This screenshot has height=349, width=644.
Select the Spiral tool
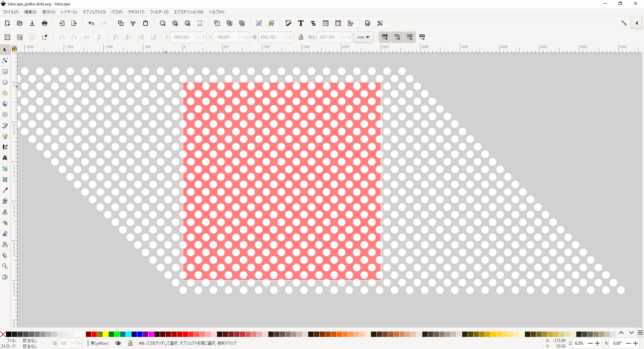(5, 115)
